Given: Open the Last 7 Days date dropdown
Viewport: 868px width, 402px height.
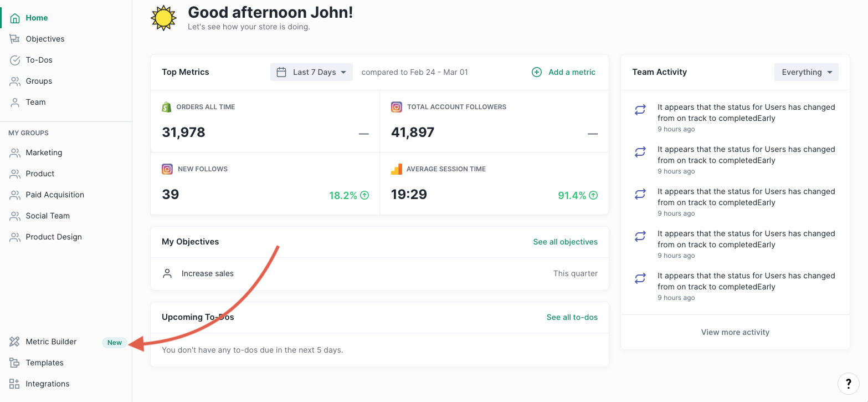Looking at the screenshot, I should click(x=311, y=72).
